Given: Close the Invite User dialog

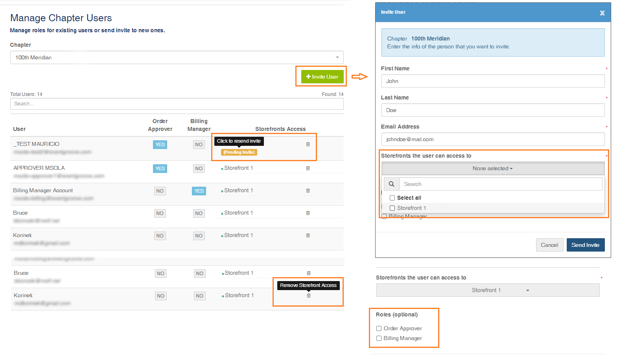Looking at the screenshot, I should [x=602, y=13].
